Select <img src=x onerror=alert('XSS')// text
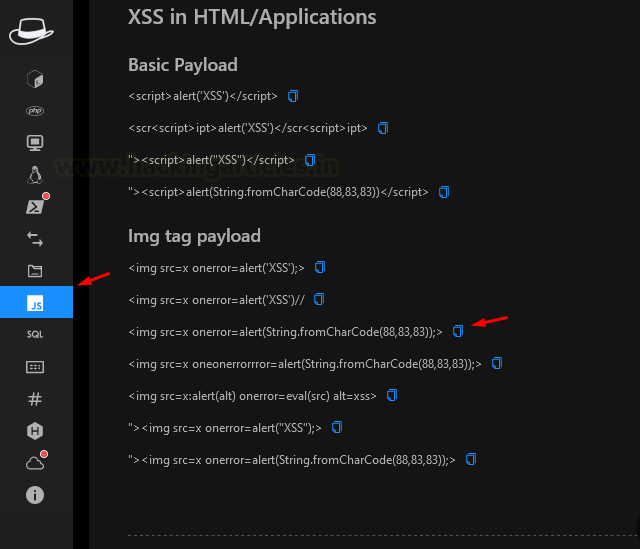 216,300
